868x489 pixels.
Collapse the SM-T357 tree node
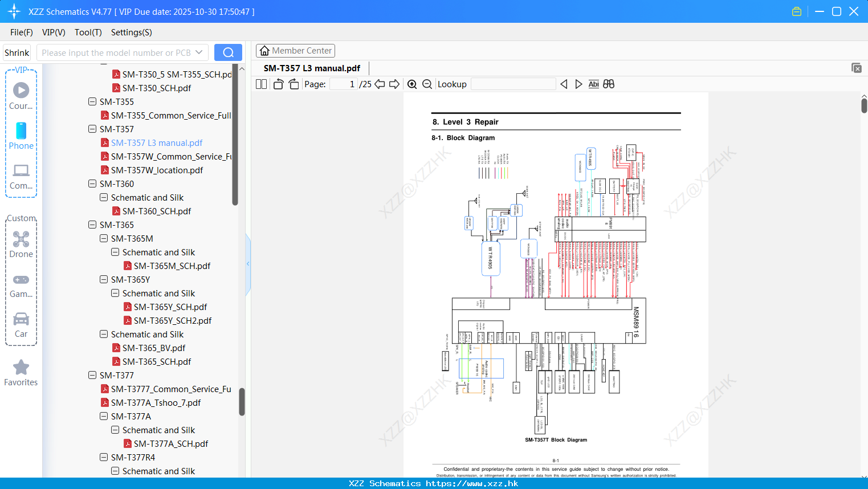click(92, 129)
